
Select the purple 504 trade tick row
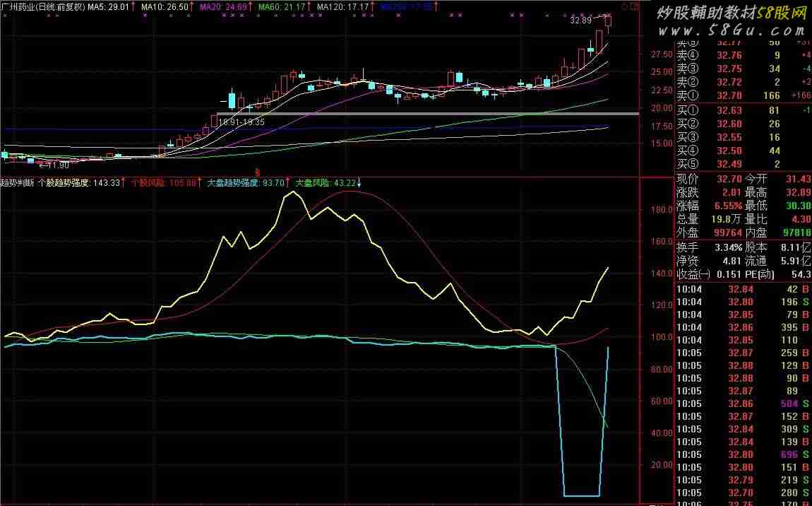pyautogui.click(x=743, y=404)
